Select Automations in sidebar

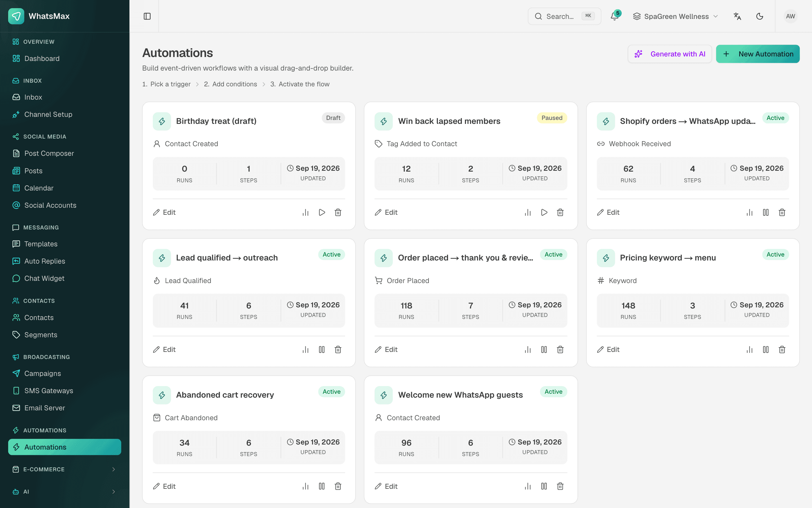point(64,447)
